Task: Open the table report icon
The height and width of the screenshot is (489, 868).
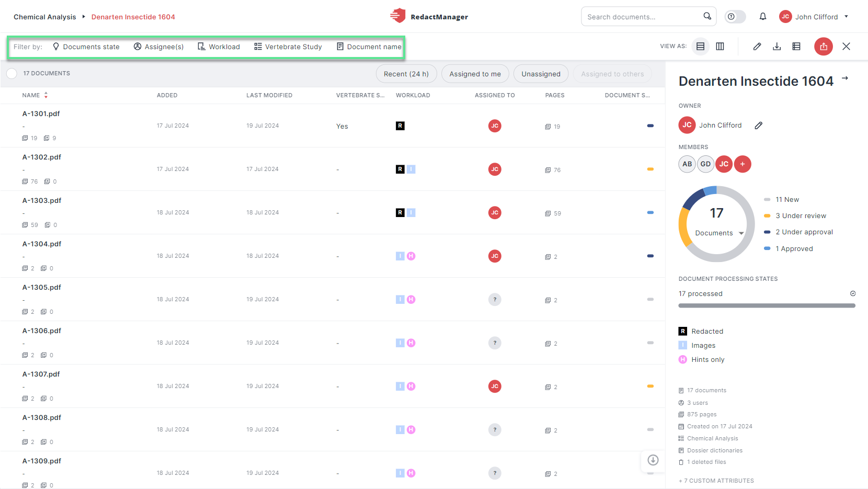Action: tap(796, 47)
